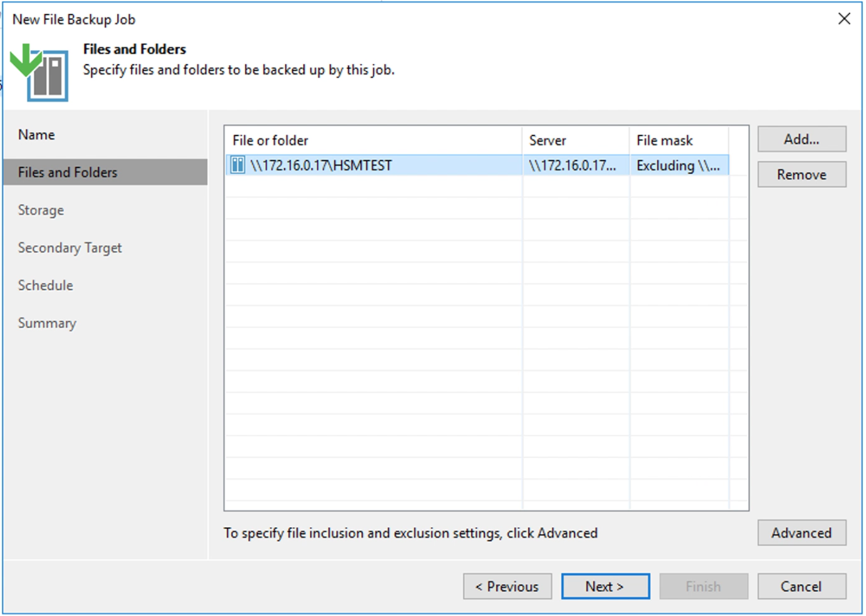Image resolution: width=866 pixels, height=616 pixels.
Task: Cancel the backup job wizard
Action: [801, 587]
